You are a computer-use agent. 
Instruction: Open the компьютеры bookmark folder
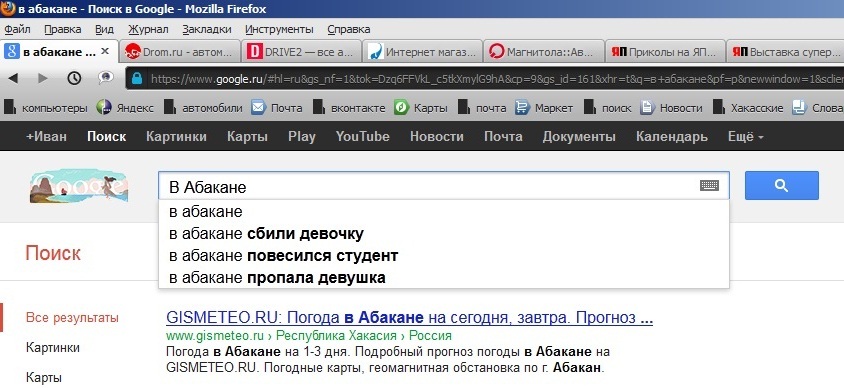tap(46, 108)
